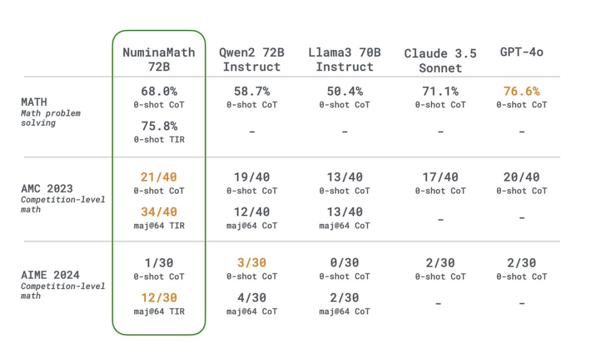Select the orange 34/40 maj@64 TIR score
Viewport: 596px width, 364px height.
[x=159, y=212]
